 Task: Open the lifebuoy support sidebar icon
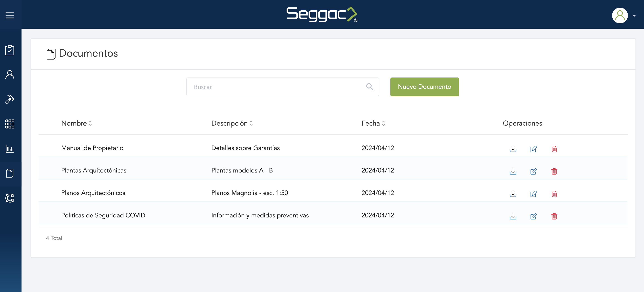[x=10, y=198]
